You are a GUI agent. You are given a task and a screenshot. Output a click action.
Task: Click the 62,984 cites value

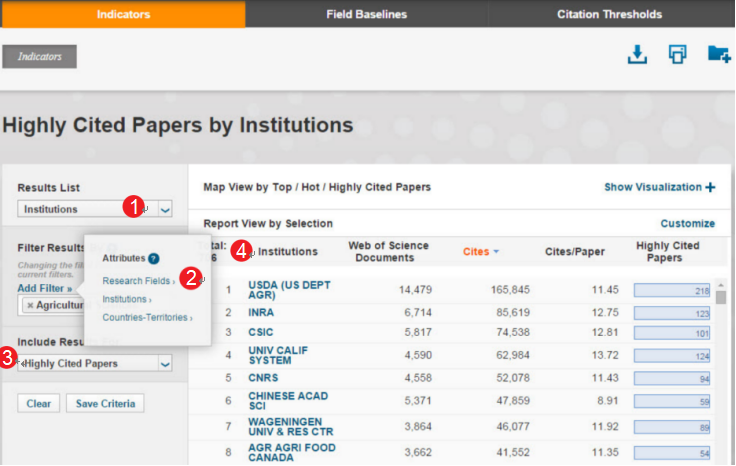click(514, 355)
